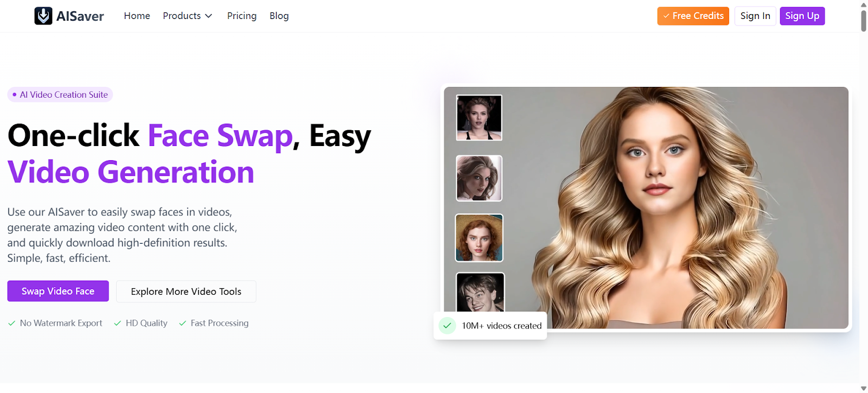
Task: Click the scrollbar up arrow
Action: 863,4
